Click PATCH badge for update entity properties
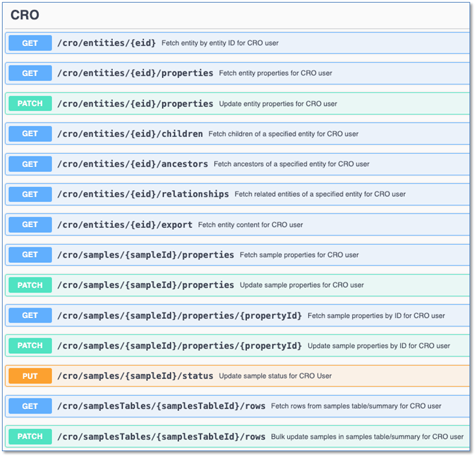 tap(30, 104)
